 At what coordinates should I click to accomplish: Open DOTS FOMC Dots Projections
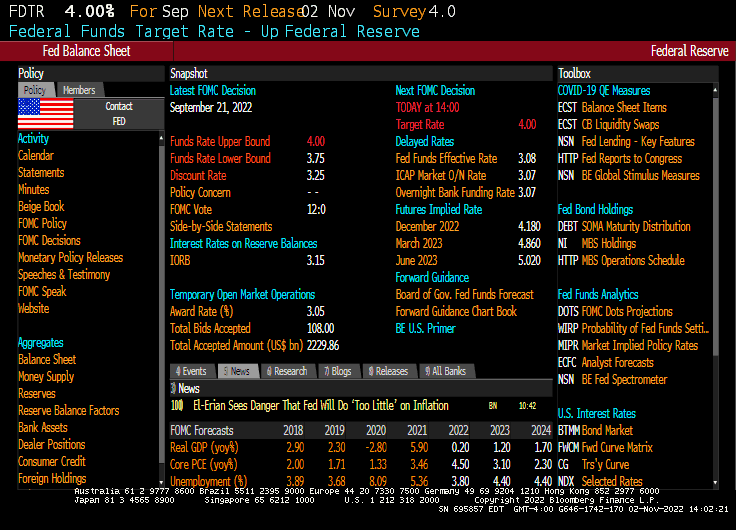(615, 311)
